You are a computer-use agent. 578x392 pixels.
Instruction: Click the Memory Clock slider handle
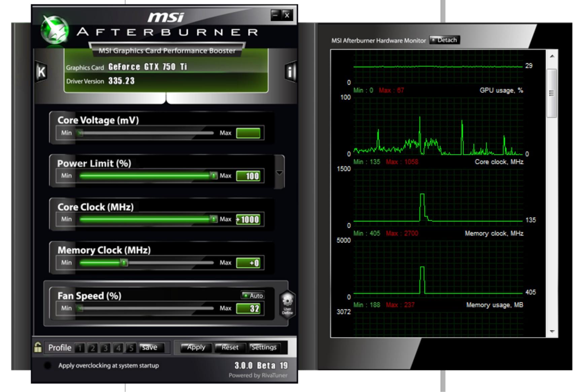click(x=124, y=262)
